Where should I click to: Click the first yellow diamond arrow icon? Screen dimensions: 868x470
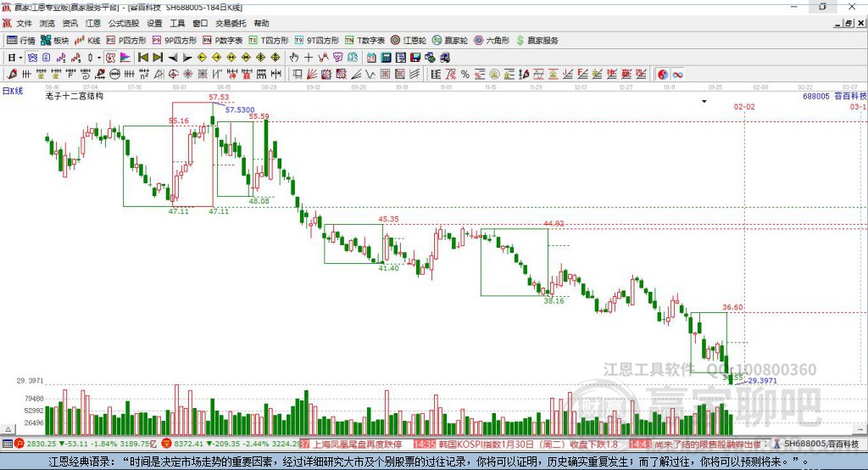202,57
